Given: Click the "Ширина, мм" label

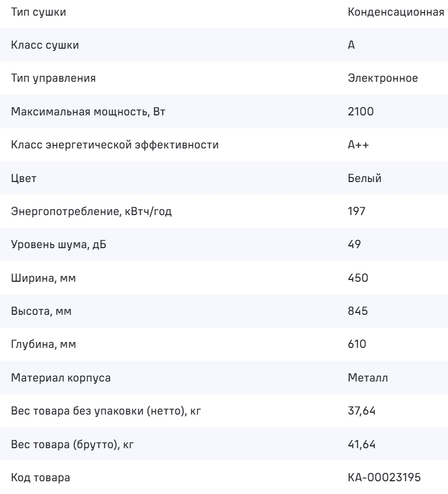Looking at the screenshot, I should click(44, 278).
